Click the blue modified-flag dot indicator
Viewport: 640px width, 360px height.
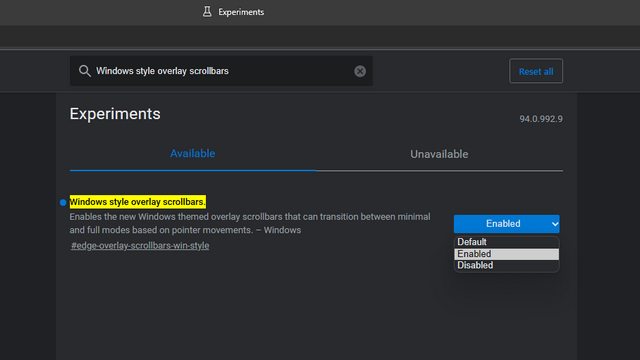63,202
